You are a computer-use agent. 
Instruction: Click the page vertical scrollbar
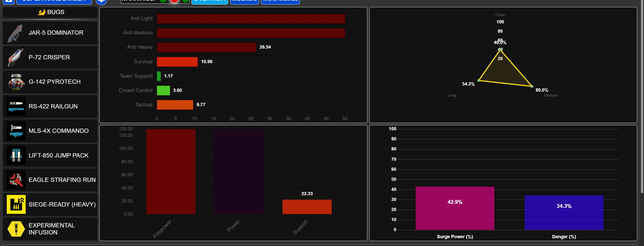pyautogui.click(x=642, y=96)
